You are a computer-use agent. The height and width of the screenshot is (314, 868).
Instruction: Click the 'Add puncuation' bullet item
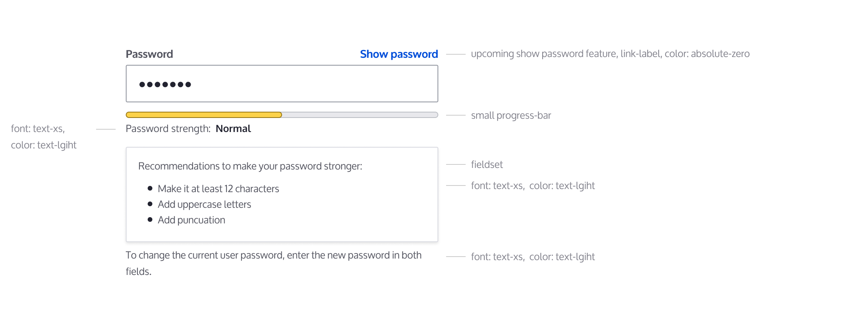191,219
